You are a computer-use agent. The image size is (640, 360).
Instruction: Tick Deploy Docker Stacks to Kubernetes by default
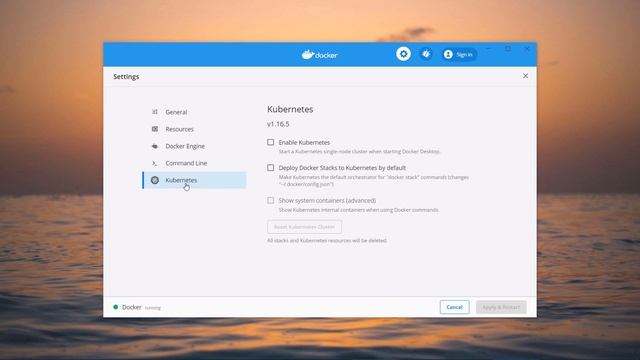(x=271, y=167)
